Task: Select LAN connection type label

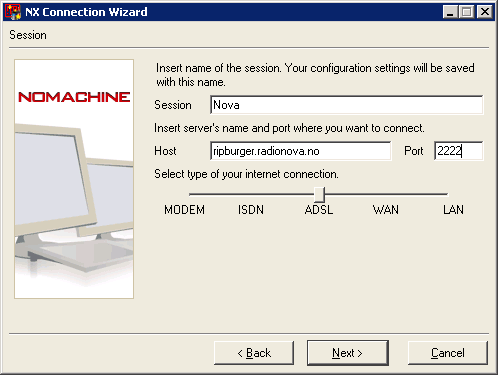Action: [453, 210]
